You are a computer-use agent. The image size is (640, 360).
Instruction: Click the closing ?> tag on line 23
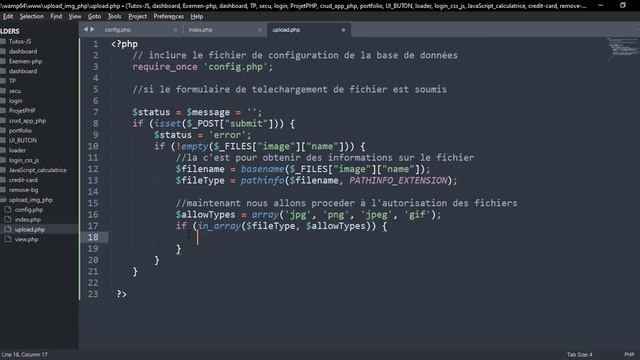(x=121, y=294)
